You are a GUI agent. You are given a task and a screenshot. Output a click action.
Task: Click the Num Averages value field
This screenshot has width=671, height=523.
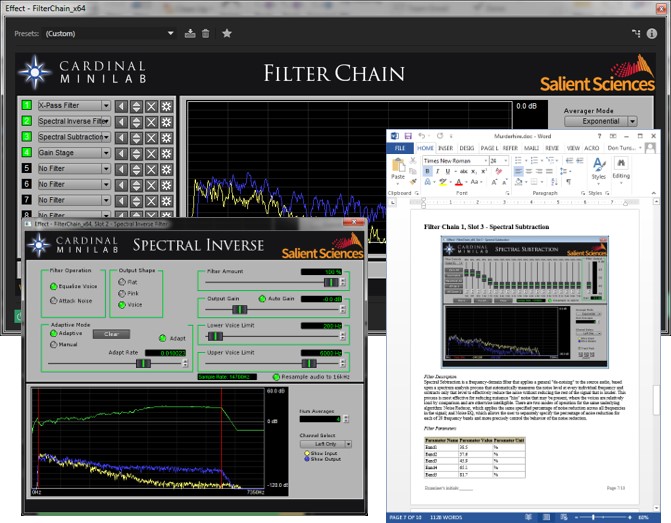(320, 419)
